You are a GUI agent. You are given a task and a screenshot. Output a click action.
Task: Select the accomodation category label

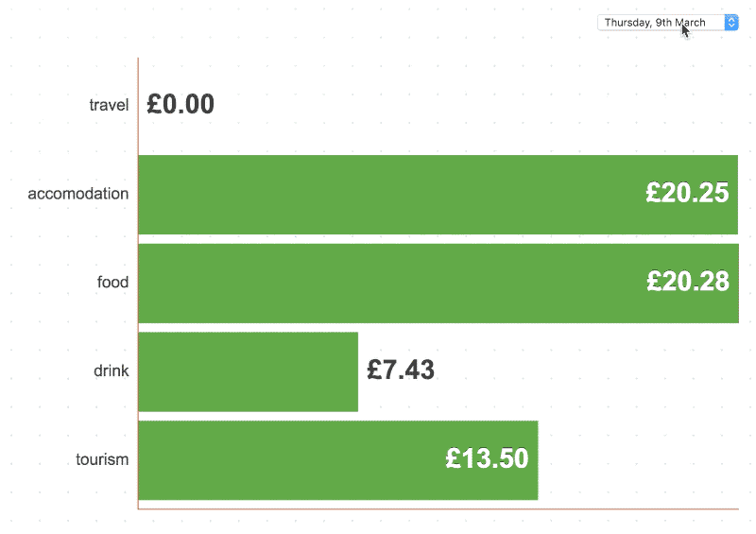pos(78,194)
